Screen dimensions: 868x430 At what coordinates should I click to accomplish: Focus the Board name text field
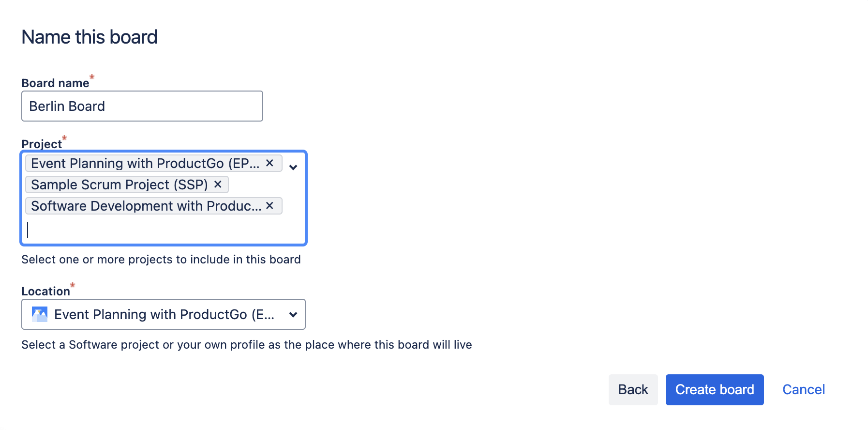coord(142,107)
